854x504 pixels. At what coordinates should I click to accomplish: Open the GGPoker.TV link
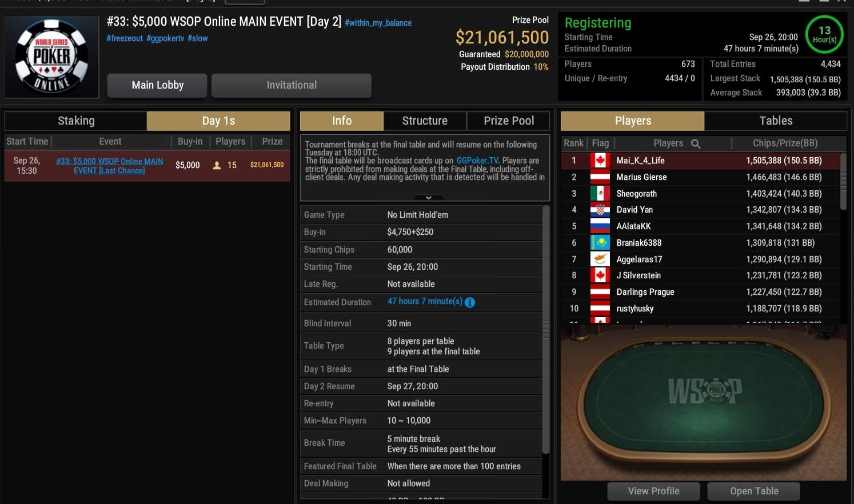[x=477, y=161]
